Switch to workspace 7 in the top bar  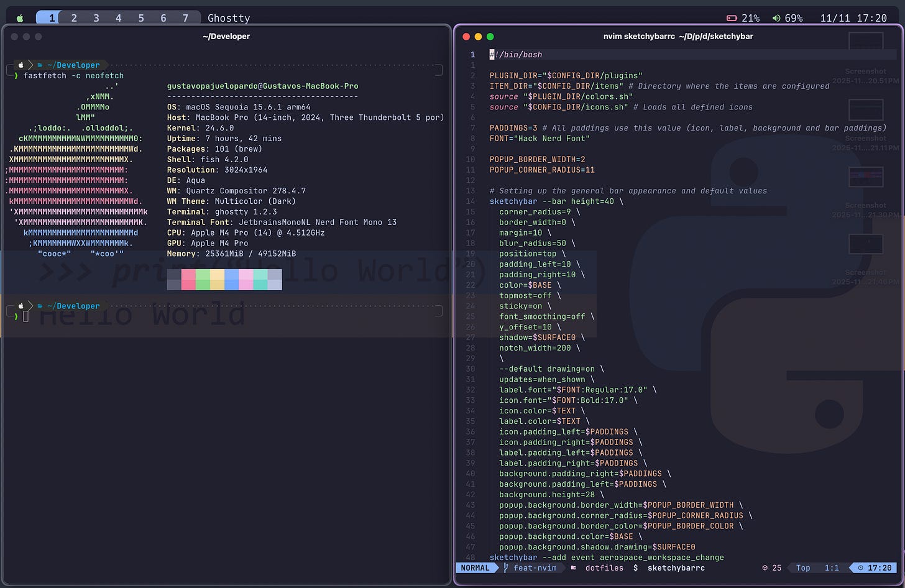click(185, 18)
